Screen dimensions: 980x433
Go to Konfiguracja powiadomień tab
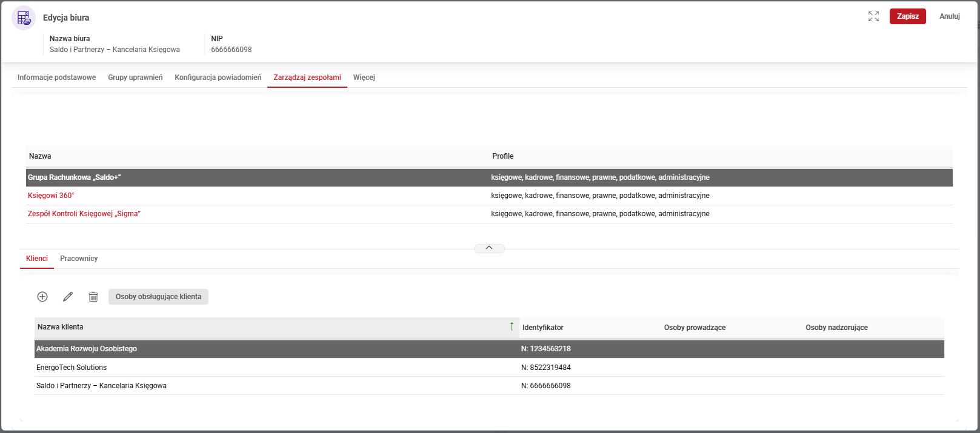pos(218,78)
